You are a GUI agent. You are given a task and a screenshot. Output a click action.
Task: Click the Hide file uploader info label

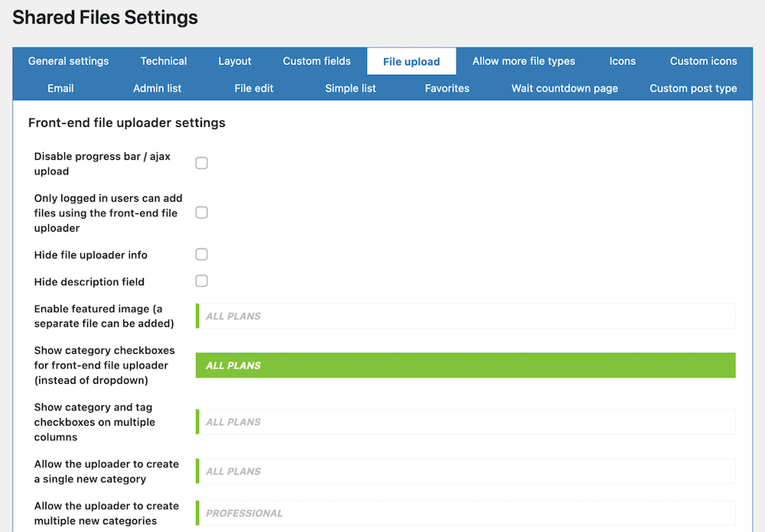(91, 255)
